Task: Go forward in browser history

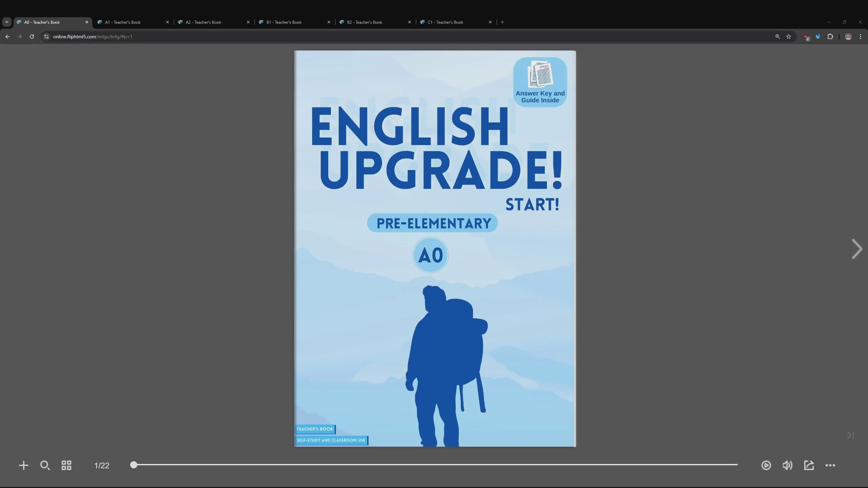Action: 20,37
